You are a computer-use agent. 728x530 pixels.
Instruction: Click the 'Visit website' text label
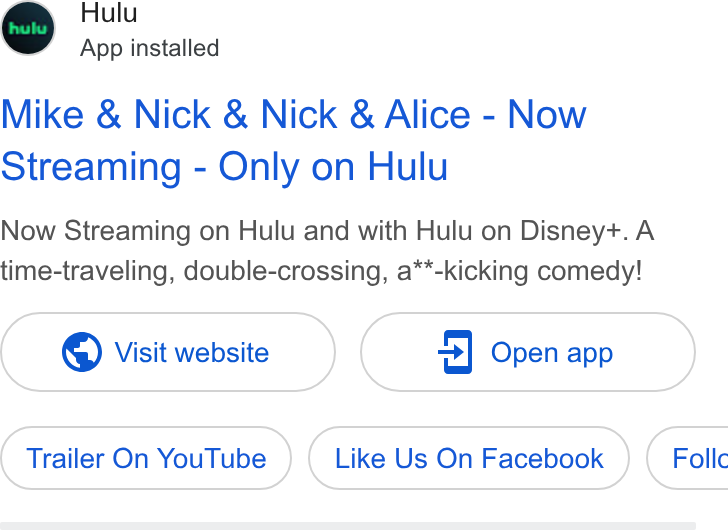[192, 352]
